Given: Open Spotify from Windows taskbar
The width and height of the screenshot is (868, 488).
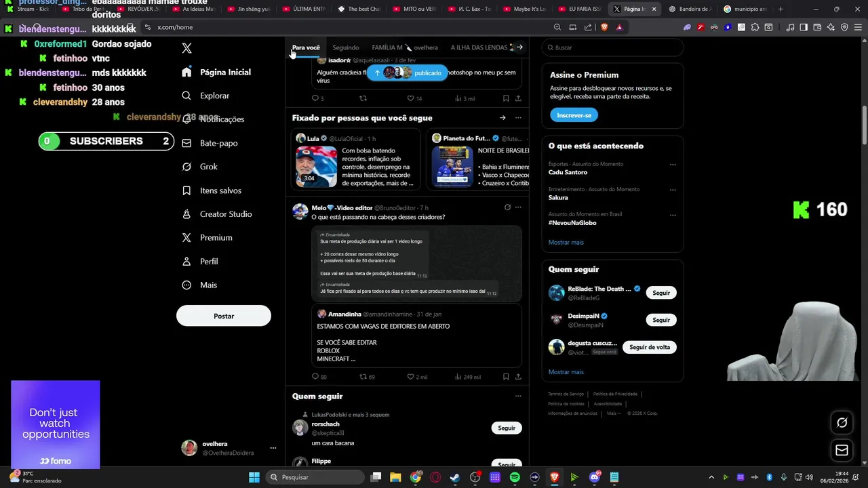Looking at the screenshot, I should click(515, 477).
